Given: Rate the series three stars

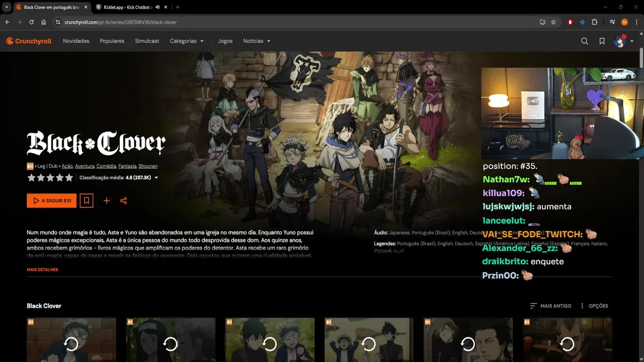Looking at the screenshot, I should click(50, 177).
